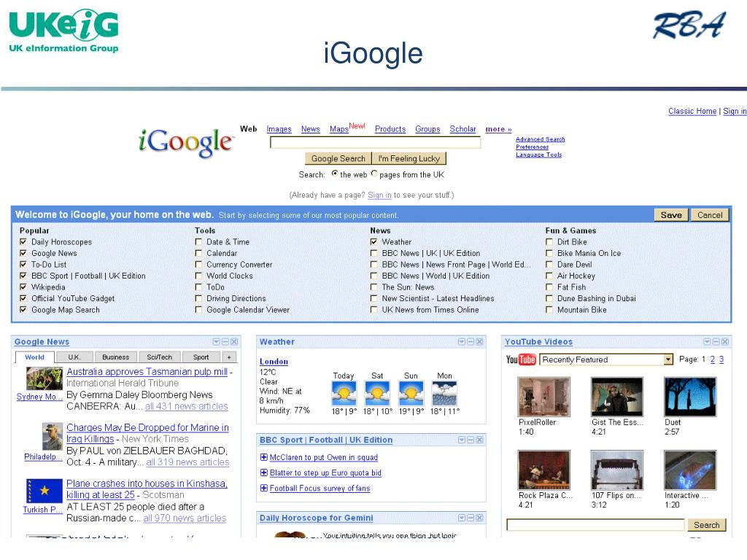Open the Weather gadget menu arrow
747x560 pixels.
pyautogui.click(x=461, y=341)
